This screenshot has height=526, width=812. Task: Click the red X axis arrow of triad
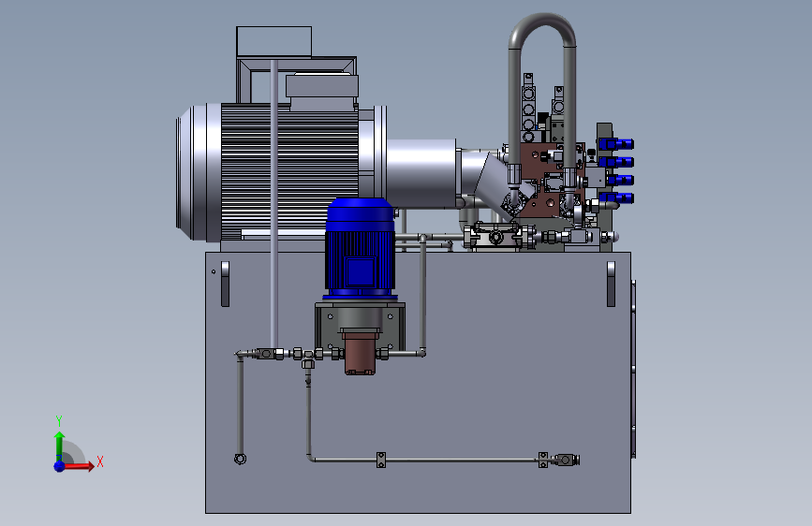click(x=79, y=466)
